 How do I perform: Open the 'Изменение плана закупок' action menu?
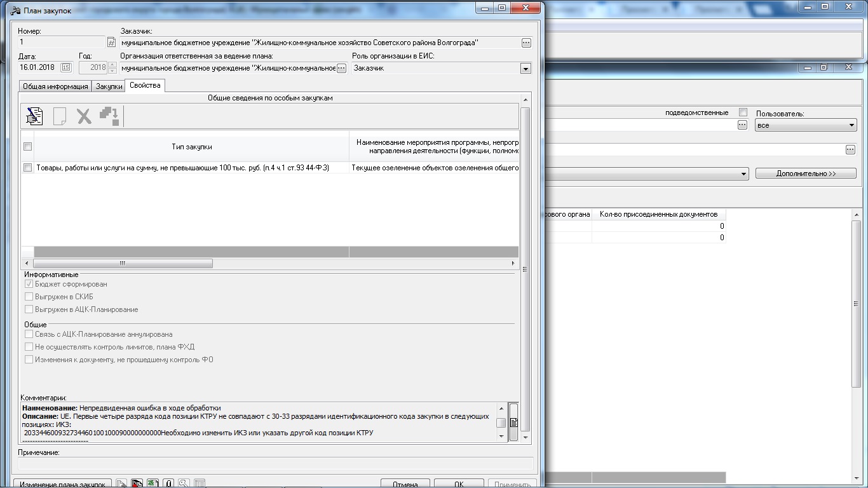pos(62,484)
